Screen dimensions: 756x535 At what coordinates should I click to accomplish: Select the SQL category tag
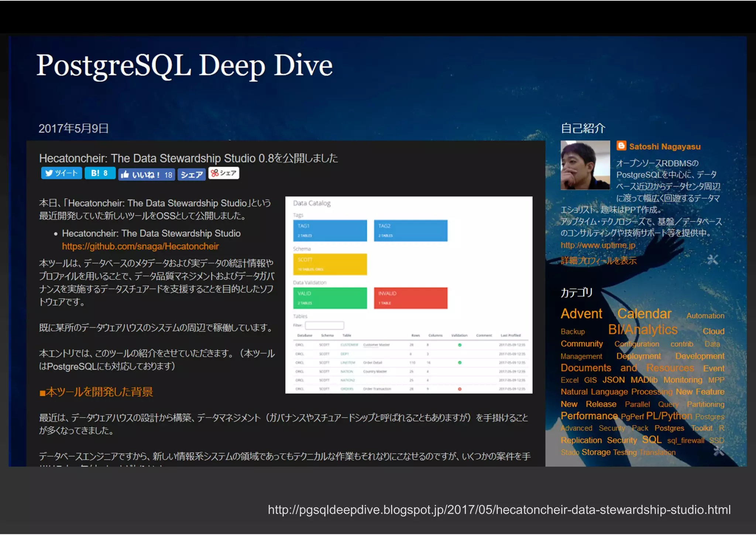pyautogui.click(x=652, y=440)
